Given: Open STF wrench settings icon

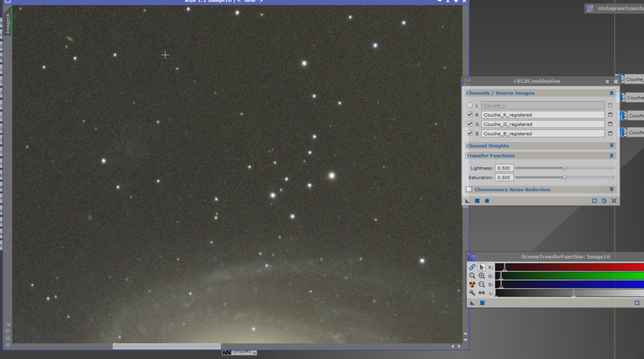Looking at the screenshot, I should pyautogui.click(x=472, y=293).
